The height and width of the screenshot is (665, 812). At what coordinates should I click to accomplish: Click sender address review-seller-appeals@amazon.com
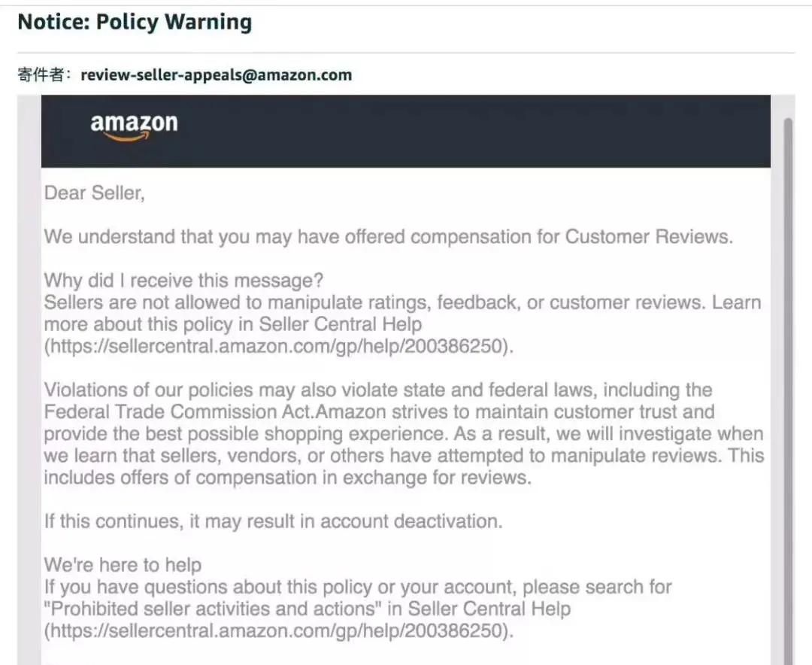tap(216, 74)
